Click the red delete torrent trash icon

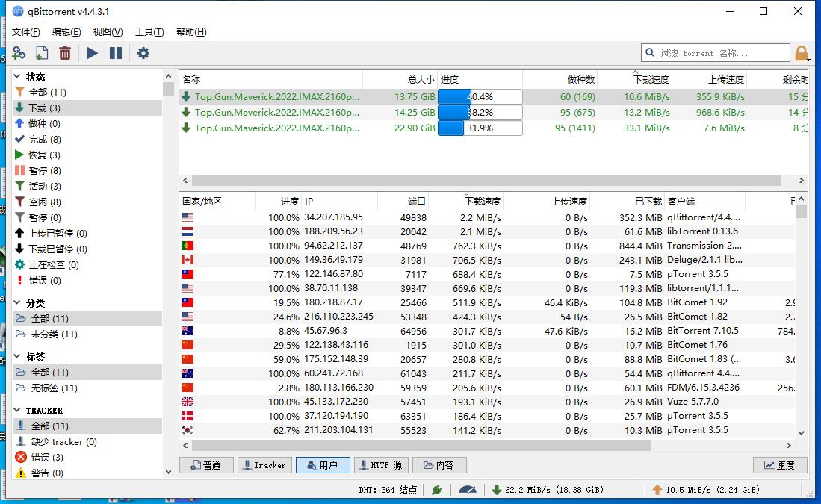point(65,53)
